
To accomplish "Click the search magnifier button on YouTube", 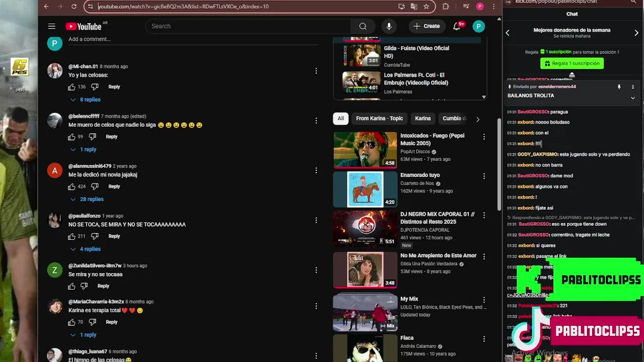I will [x=363, y=26].
